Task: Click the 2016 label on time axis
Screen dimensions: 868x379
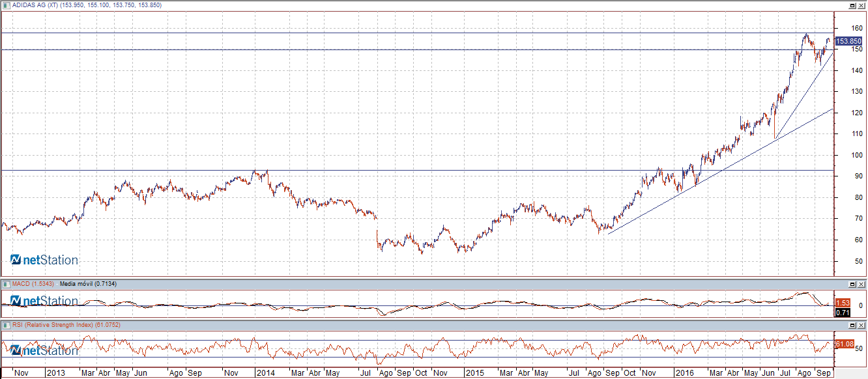Action: 684,373
